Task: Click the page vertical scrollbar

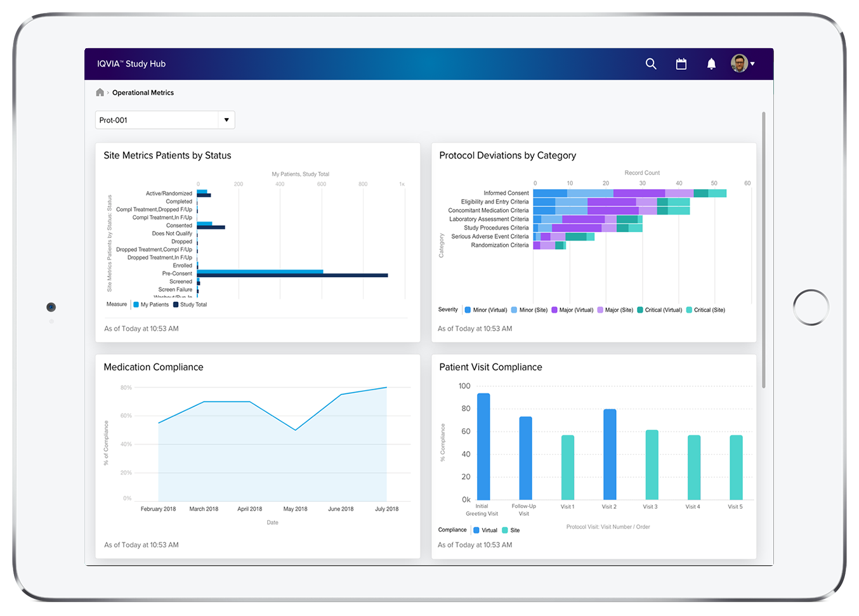Action: [x=764, y=250]
